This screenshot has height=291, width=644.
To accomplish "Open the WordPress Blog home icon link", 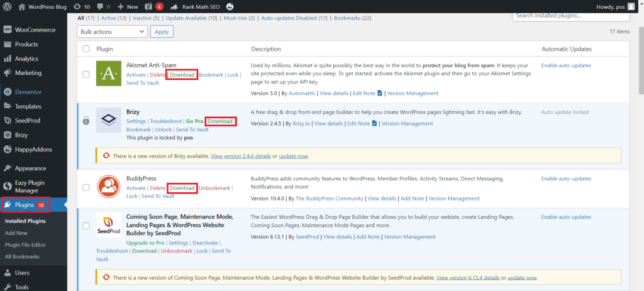I will coord(22,6).
